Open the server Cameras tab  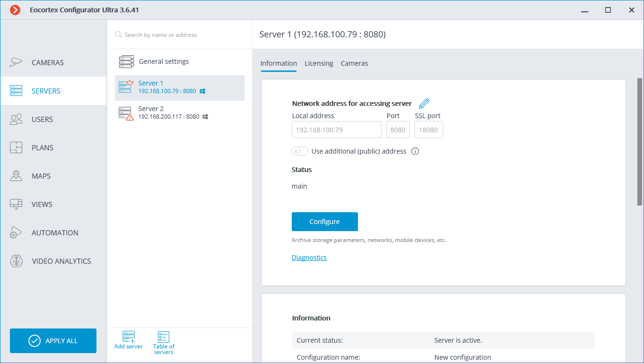pyautogui.click(x=354, y=63)
